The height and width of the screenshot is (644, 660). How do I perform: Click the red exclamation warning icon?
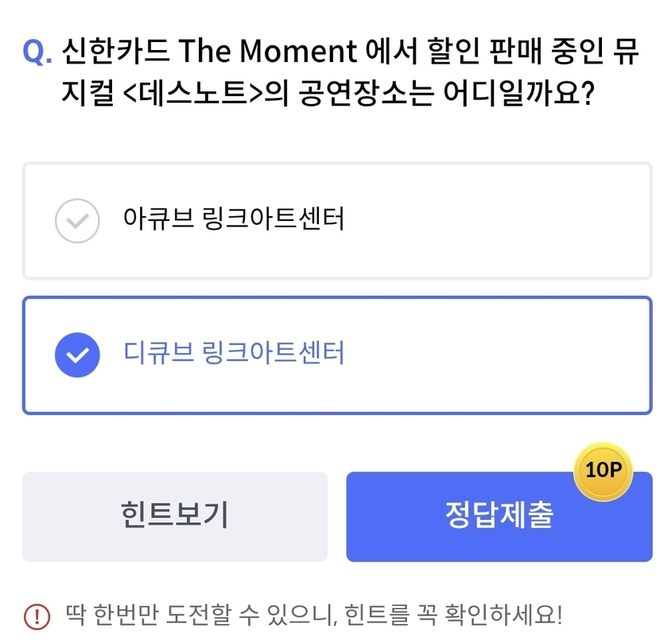coord(37,615)
